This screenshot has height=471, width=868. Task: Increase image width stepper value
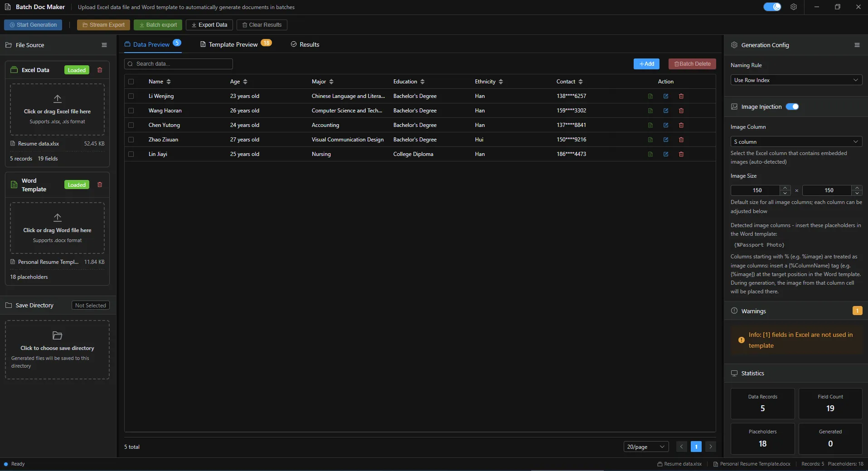(786, 188)
